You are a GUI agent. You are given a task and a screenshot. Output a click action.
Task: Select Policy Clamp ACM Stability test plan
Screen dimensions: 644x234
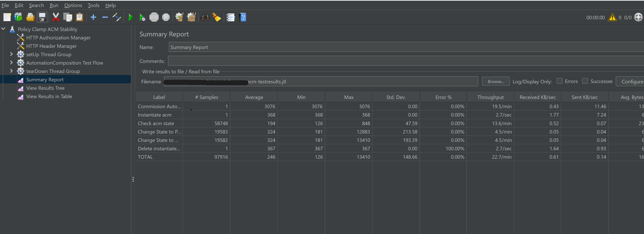click(47, 29)
